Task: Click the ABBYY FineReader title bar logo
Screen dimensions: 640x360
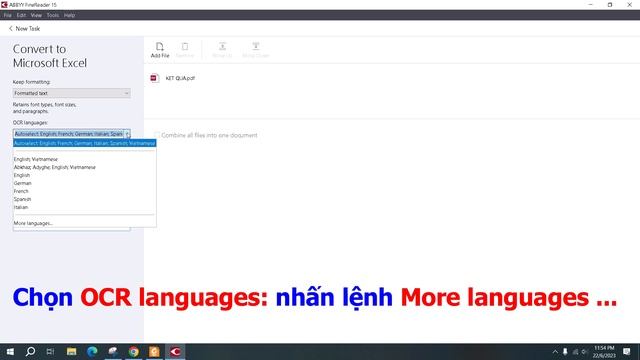Action: point(4,4)
